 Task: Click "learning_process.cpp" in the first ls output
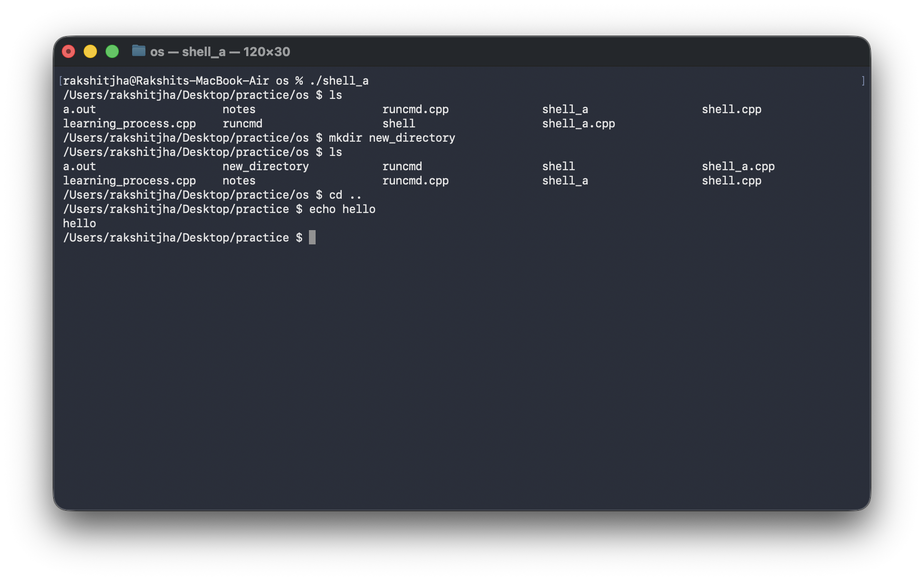(x=129, y=124)
